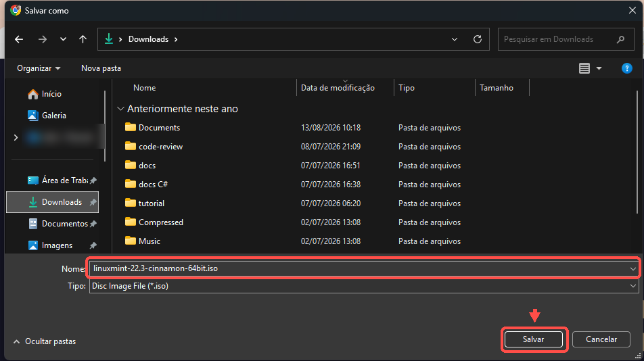
Task: Sort by the Tipo column header
Action: [x=406, y=88]
